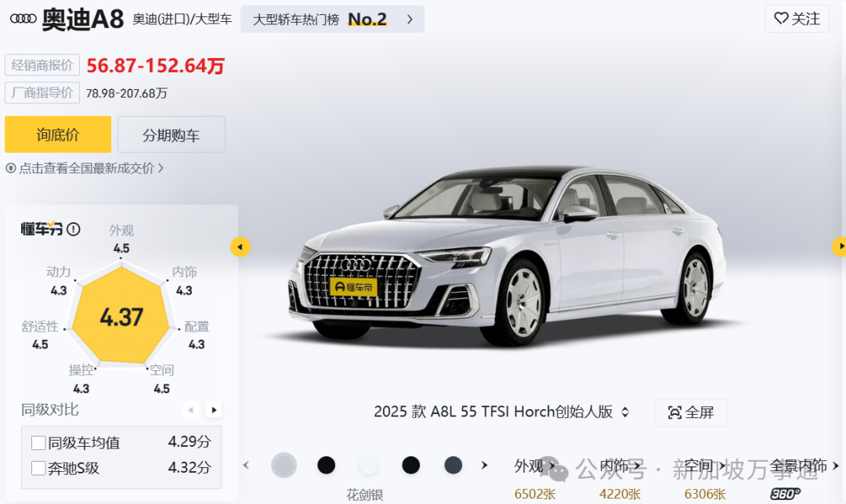Check the 同级车均值 checkbox
The width and height of the screenshot is (846, 504).
[38, 443]
